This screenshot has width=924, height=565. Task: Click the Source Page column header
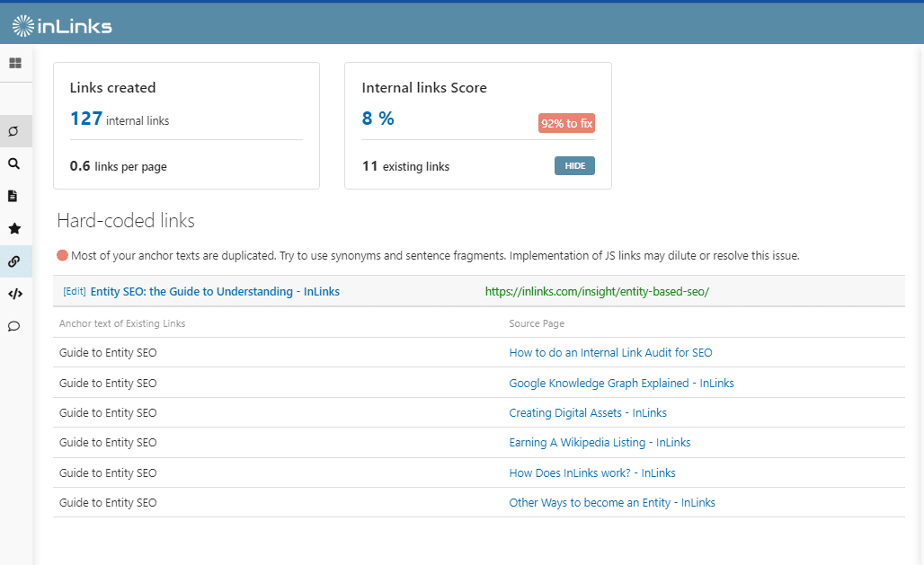coord(537,323)
